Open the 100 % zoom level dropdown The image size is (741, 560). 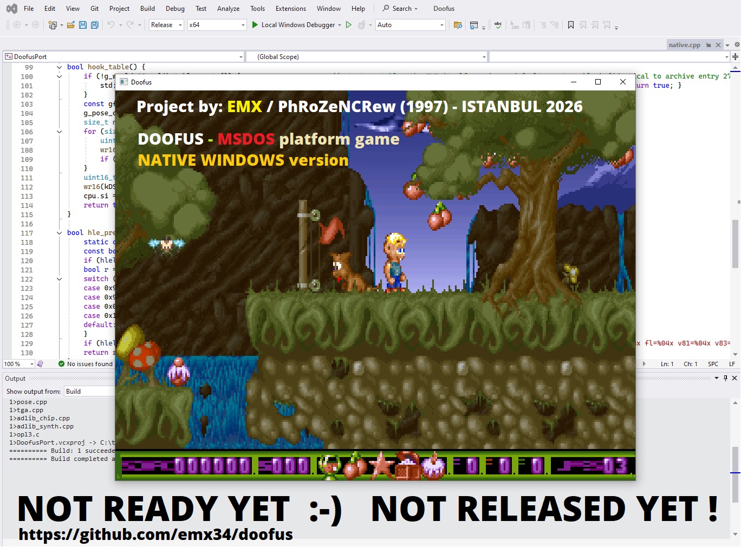[x=19, y=364]
